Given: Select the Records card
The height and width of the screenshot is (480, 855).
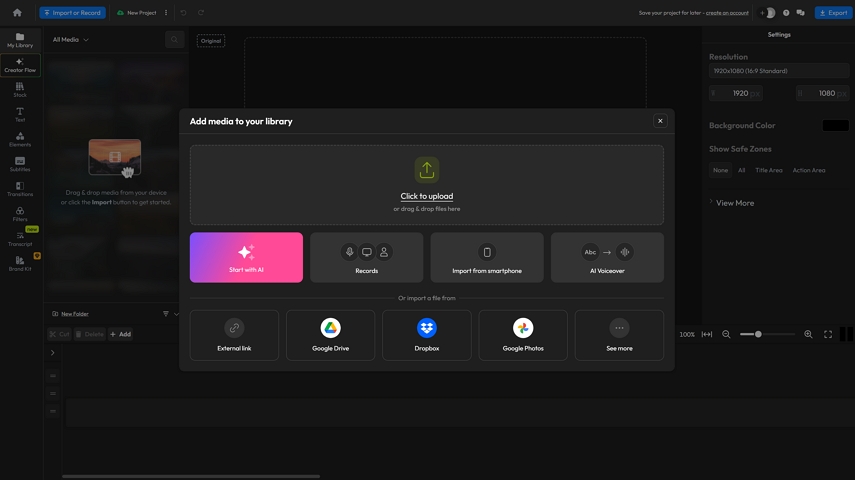Looking at the screenshot, I should pyautogui.click(x=366, y=257).
